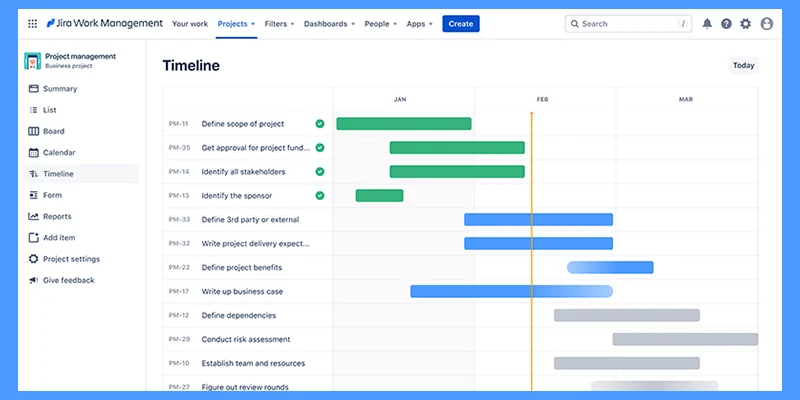Click the Reports chart icon in sidebar
Image resolution: width=800 pixels, height=400 pixels.
click(x=33, y=216)
